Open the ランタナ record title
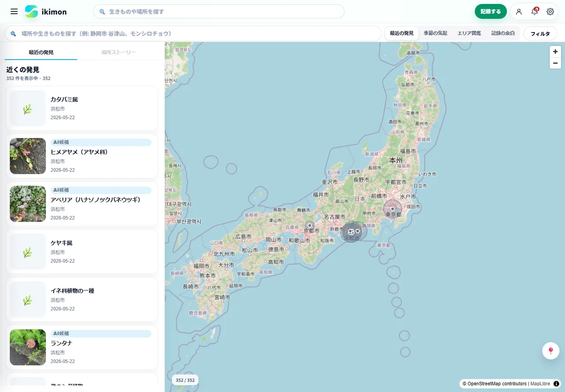This screenshot has height=392, width=565. 61,343
